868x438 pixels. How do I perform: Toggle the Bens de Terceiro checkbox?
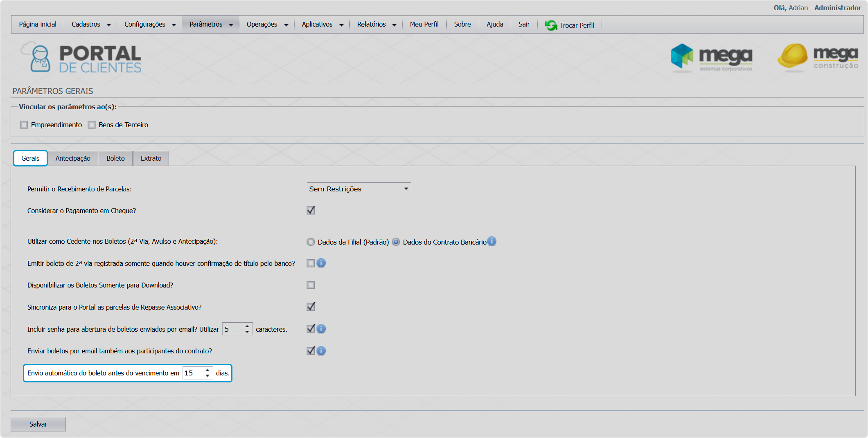tap(92, 125)
